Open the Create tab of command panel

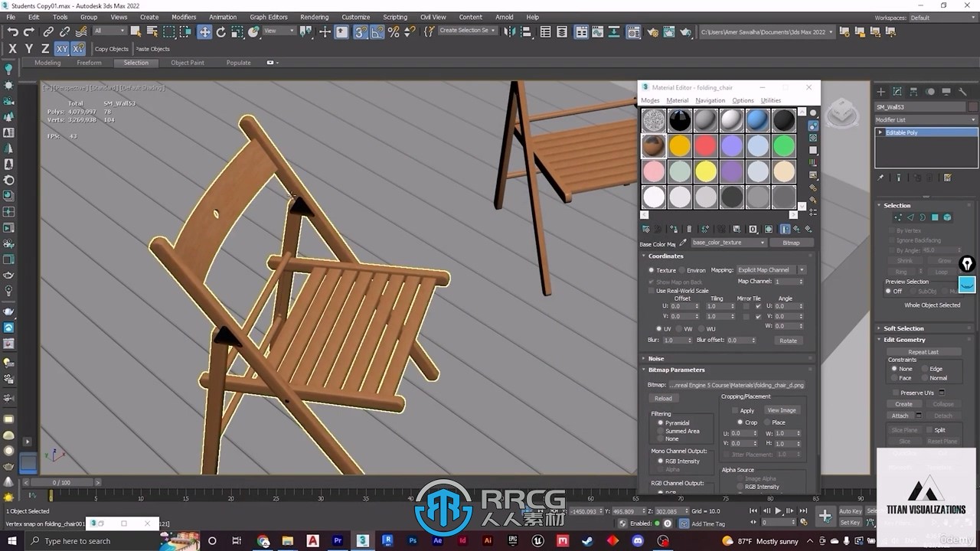(880, 91)
